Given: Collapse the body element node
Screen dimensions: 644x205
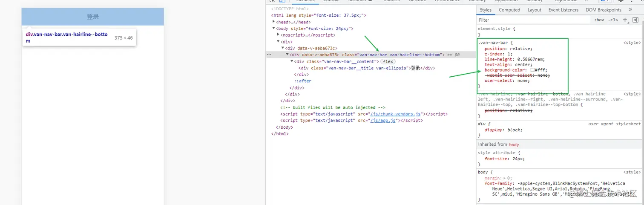Looking at the screenshot, I should tap(274, 29).
